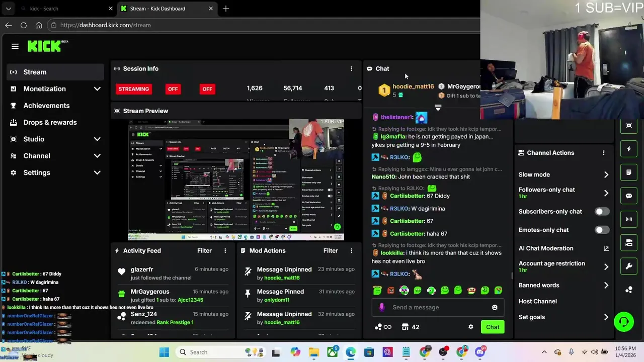Click the Stream Preview thumbnail
Screen dimensions: 644x362
click(236, 179)
